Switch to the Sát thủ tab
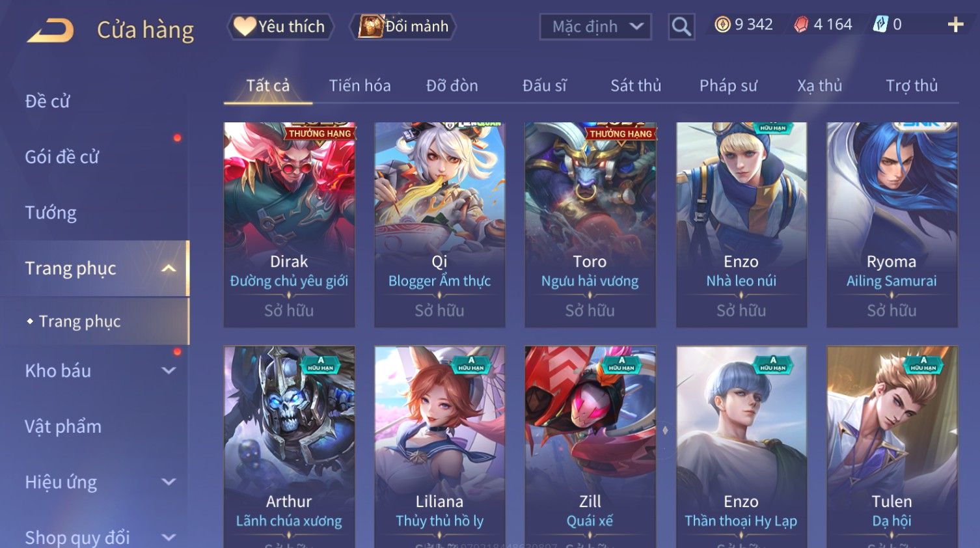Screen dimensions: 980x548 point(635,85)
